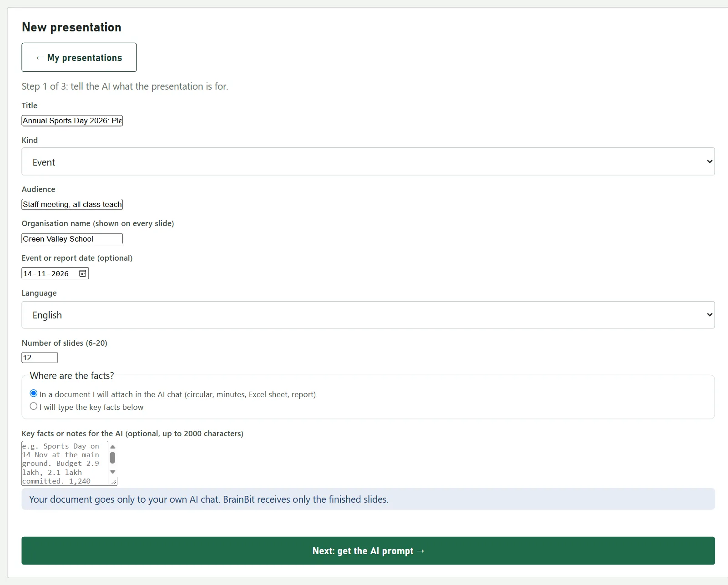Click 'Step 1 of 3' instruction text

click(125, 86)
